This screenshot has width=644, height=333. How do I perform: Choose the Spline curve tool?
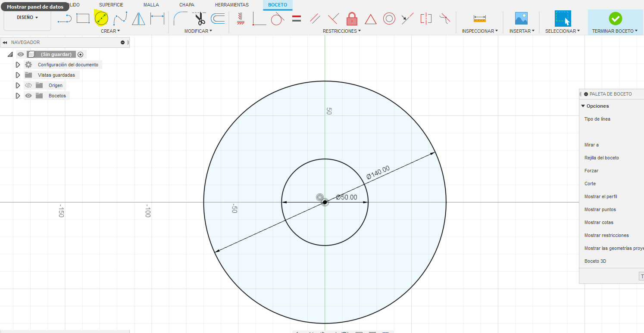click(x=120, y=19)
